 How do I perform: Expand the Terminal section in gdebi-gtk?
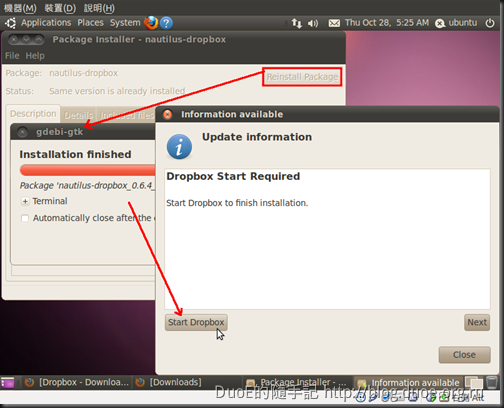pyautogui.click(x=25, y=201)
